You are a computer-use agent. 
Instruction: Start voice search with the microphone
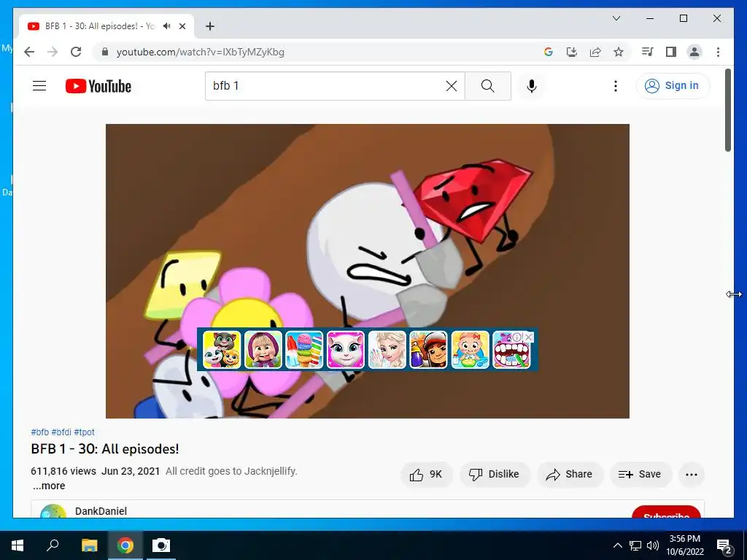532,86
